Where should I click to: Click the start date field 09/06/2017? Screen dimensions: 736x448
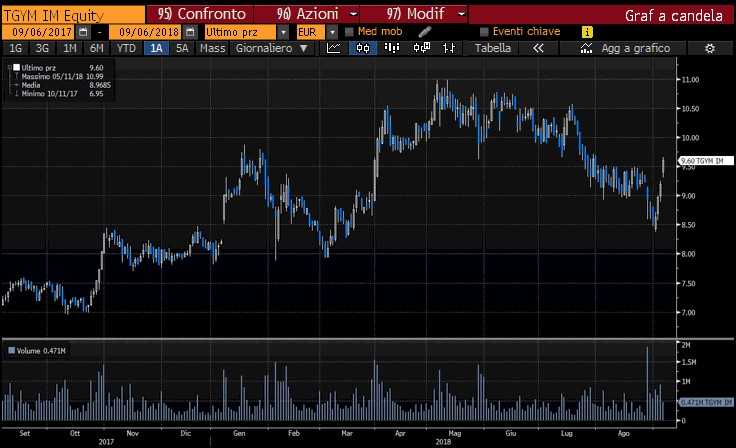tap(38, 32)
